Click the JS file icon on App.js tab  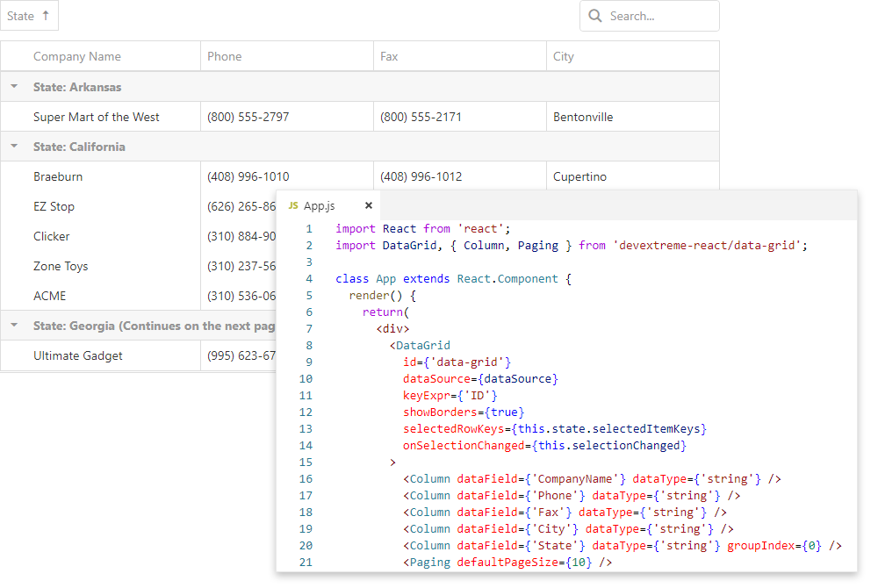pyautogui.click(x=293, y=206)
